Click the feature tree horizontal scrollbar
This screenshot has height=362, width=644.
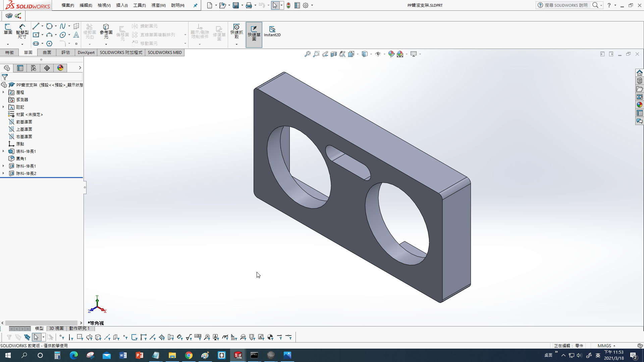[42, 323]
